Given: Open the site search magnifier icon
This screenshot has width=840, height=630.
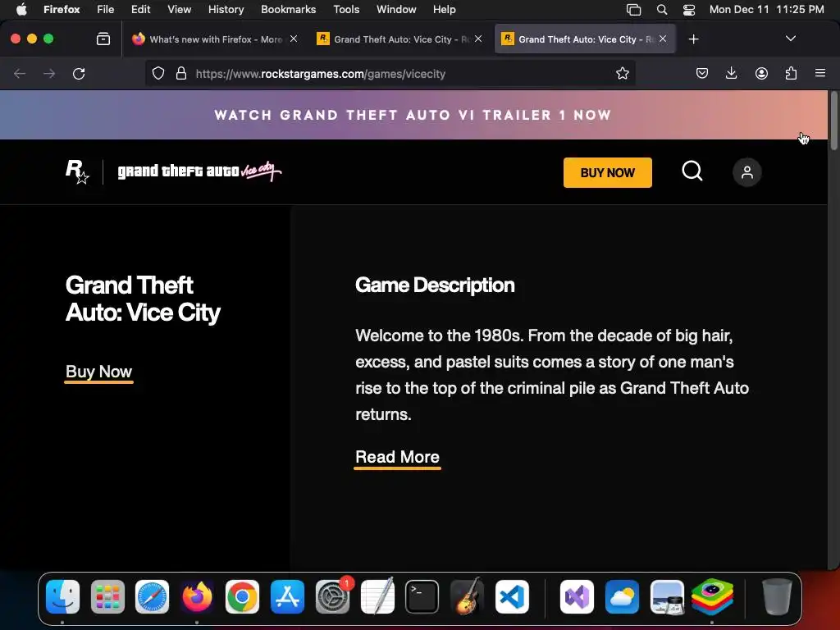Looking at the screenshot, I should coord(692,171).
